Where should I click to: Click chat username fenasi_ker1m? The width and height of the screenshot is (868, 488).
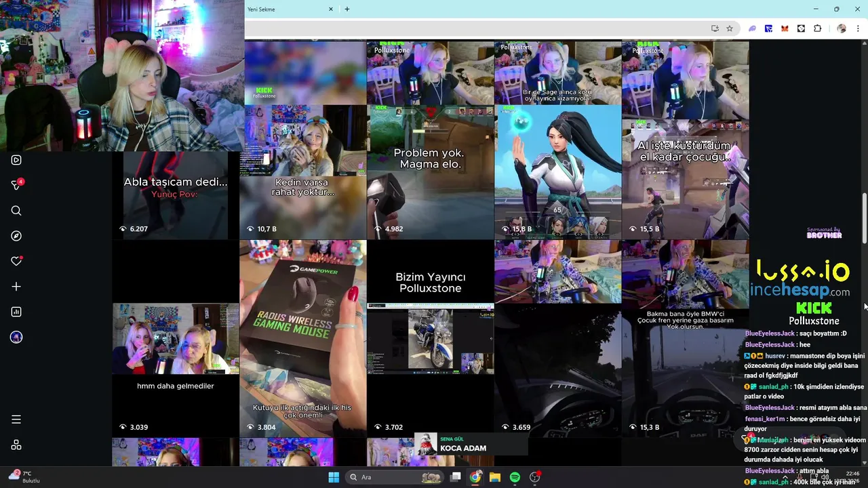click(x=764, y=419)
